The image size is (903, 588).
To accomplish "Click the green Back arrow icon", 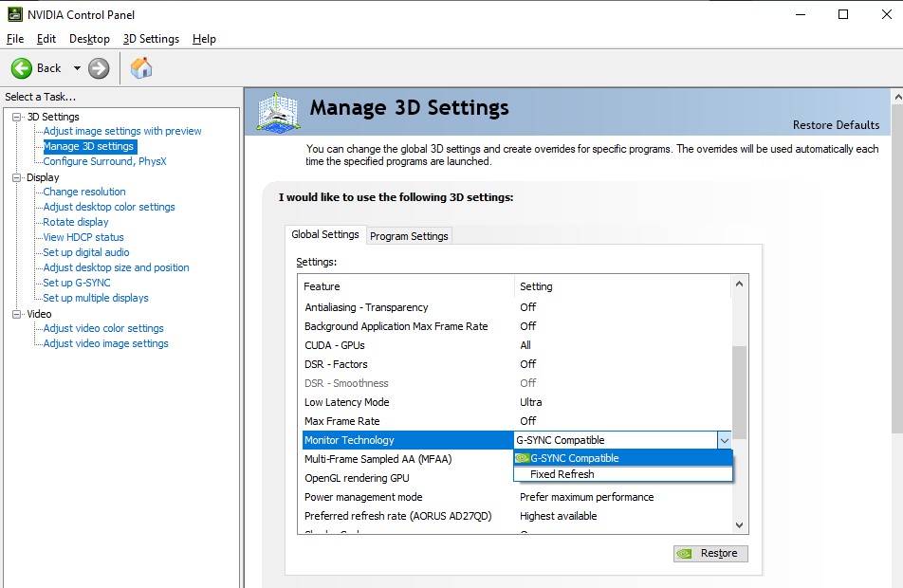I will [22, 68].
